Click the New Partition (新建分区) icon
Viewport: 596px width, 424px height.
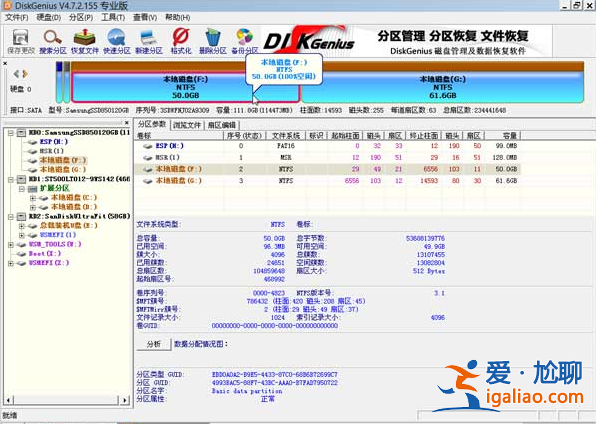point(149,41)
